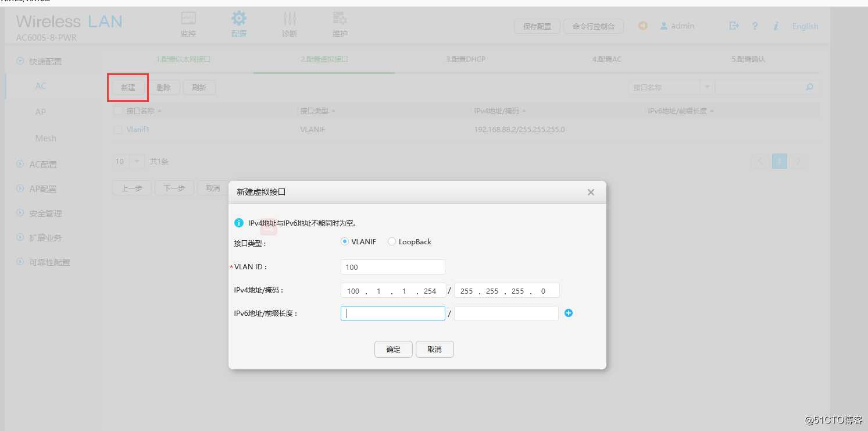Sort by IPv6地址/前缀长度 column header
The width and height of the screenshot is (868, 431).
(x=681, y=111)
